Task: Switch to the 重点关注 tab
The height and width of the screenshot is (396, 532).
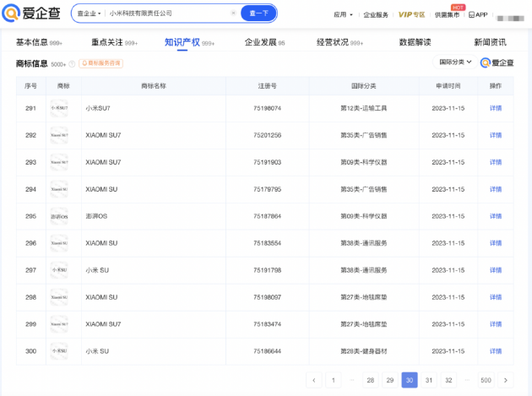Action: [x=114, y=42]
